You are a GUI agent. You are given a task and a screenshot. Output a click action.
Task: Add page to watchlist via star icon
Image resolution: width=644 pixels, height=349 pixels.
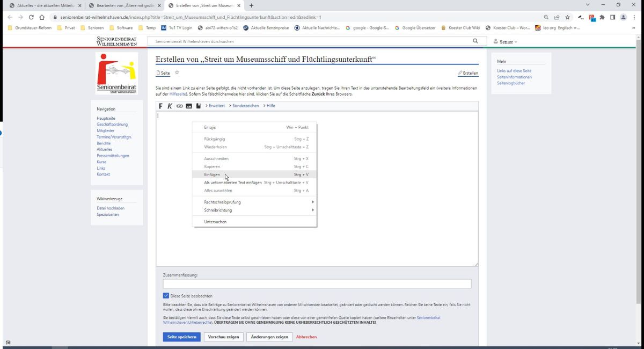point(177,73)
